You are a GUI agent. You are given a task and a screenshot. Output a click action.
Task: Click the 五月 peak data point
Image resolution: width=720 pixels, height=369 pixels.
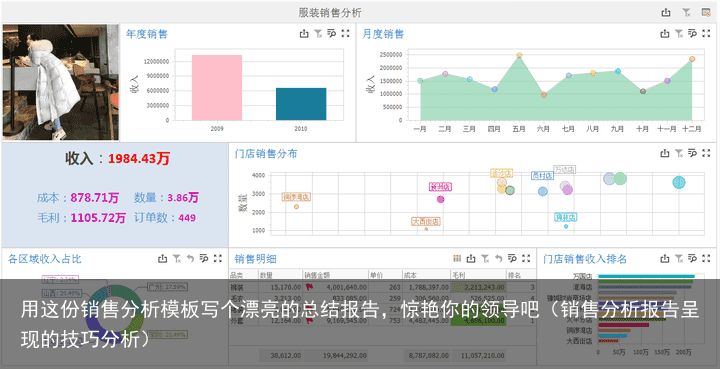point(519,55)
